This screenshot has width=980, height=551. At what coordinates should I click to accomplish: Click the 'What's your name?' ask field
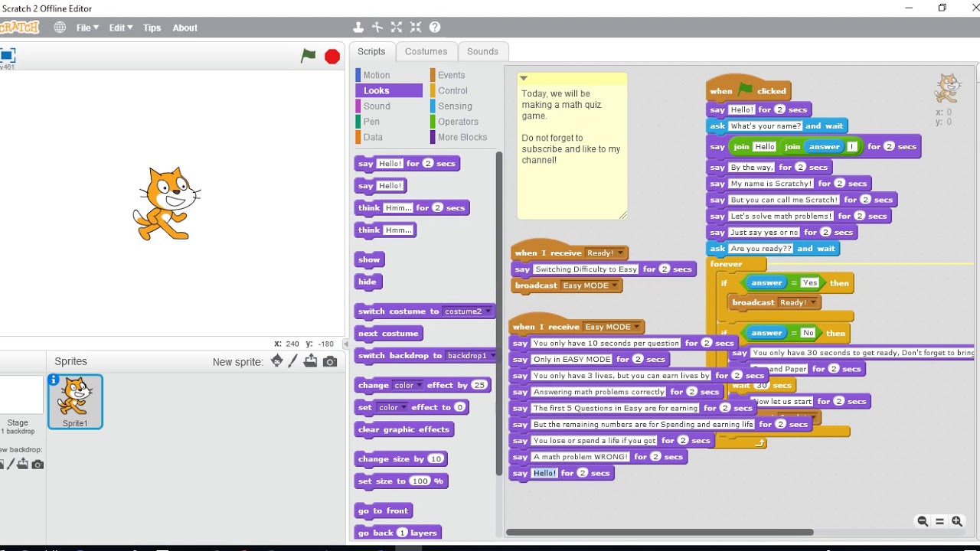point(766,126)
